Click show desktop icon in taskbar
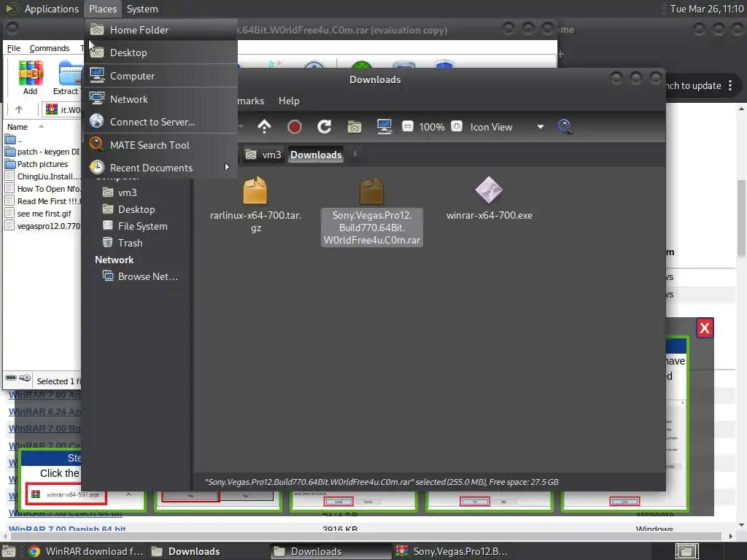 [x=8, y=551]
